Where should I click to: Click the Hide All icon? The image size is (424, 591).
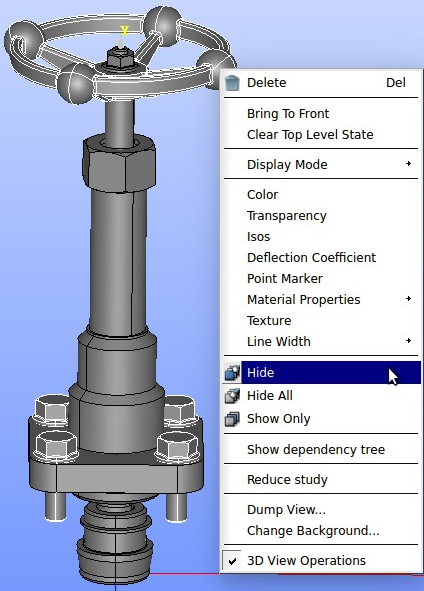click(232, 396)
